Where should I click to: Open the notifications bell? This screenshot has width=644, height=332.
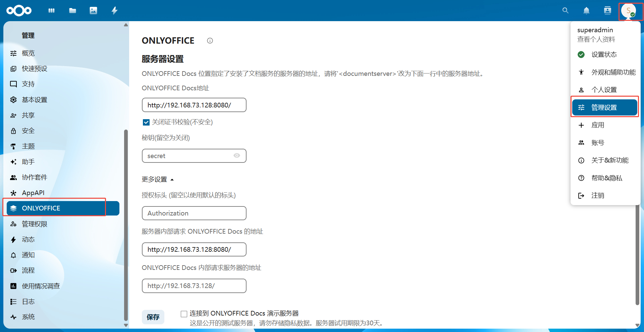pyautogui.click(x=586, y=10)
